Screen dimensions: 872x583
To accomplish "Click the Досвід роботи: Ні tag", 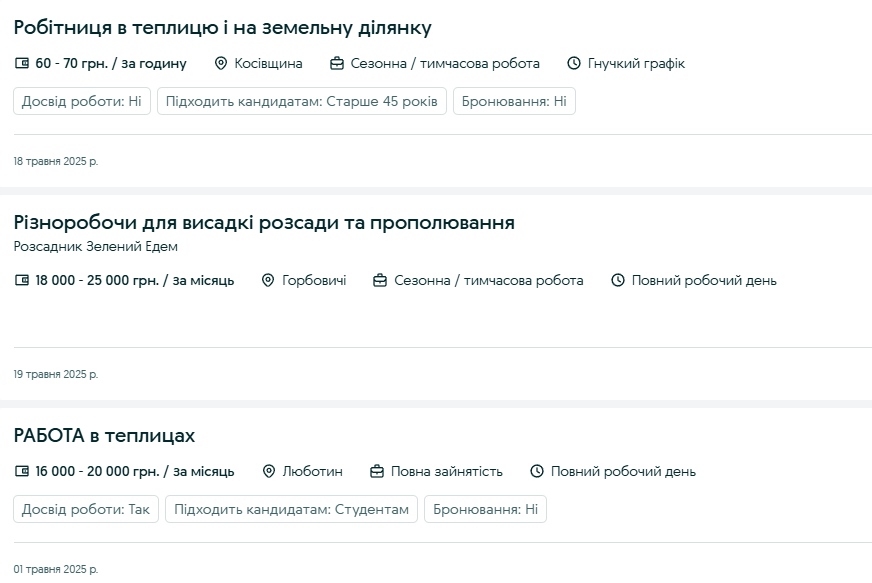I will coord(81,102).
